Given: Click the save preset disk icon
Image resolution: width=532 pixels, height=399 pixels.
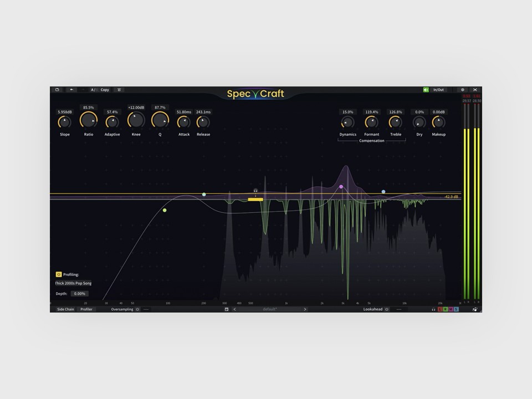Looking at the screenshot, I should 227,309.
